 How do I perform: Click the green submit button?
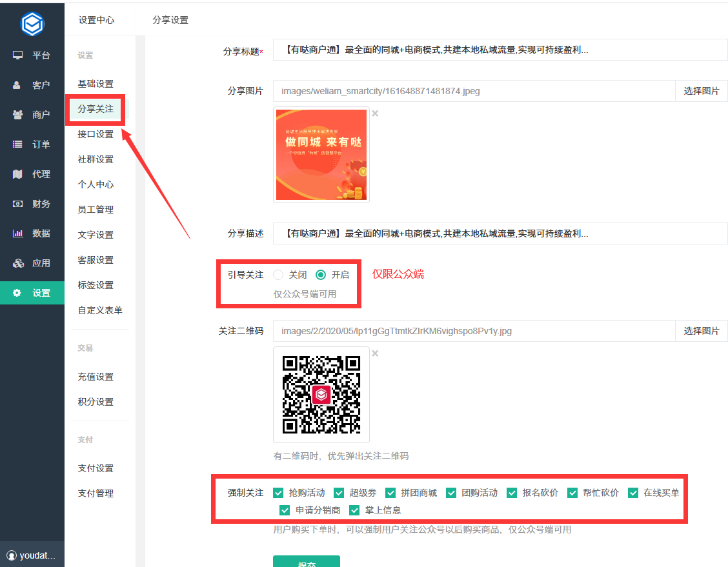pos(307,561)
